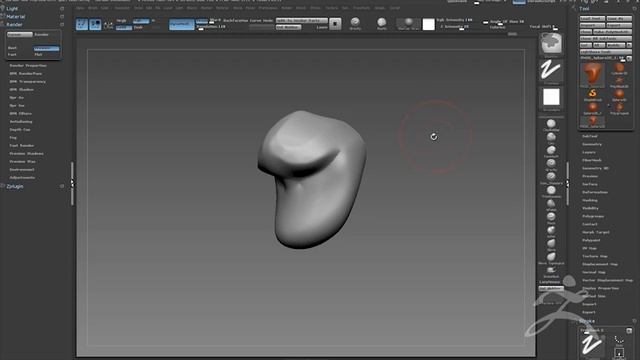
Task: Open the stroke type thumbnail on right shelf
Action: pyautogui.click(x=551, y=71)
